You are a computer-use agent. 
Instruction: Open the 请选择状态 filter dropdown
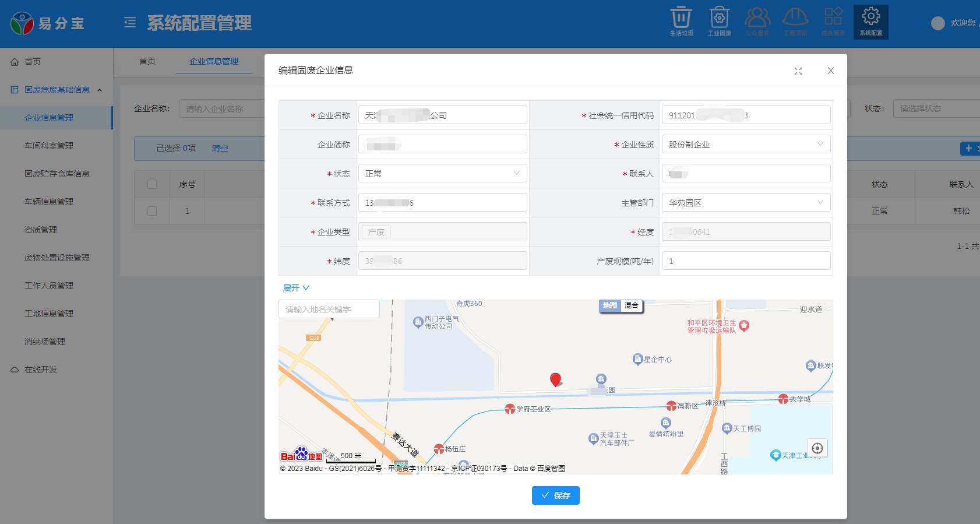[x=936, y=108]
